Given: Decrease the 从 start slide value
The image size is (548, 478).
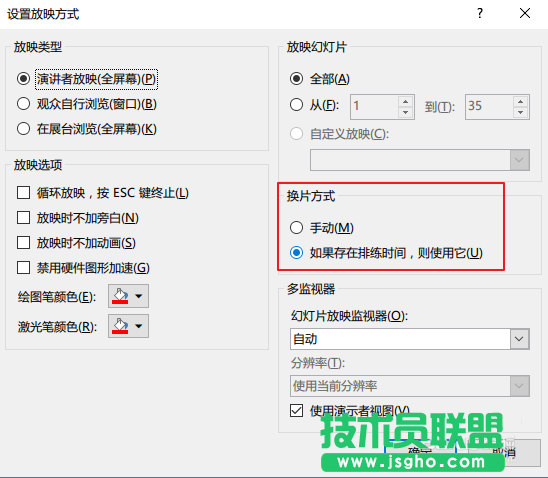Looking at the screenshot, I should (405, 113).
